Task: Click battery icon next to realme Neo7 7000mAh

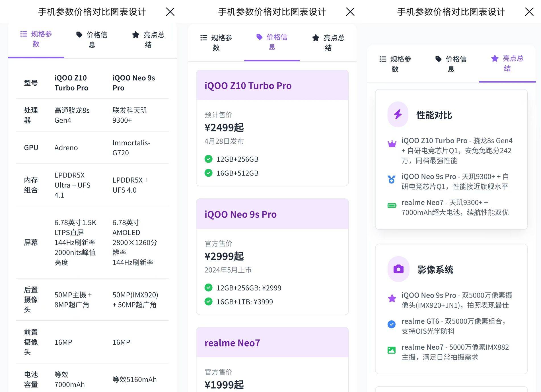Action: point(392,205)
